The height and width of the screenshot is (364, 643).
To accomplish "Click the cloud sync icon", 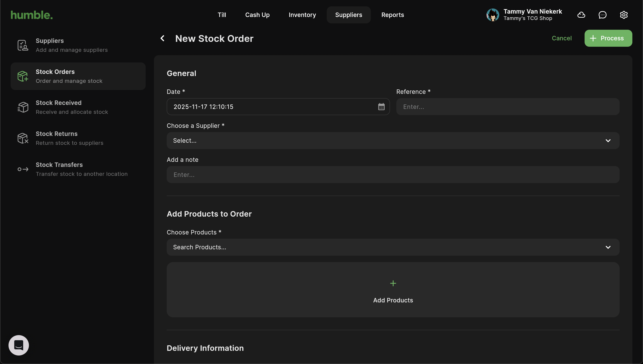I will pyautogui.click(x=581, y=15).
